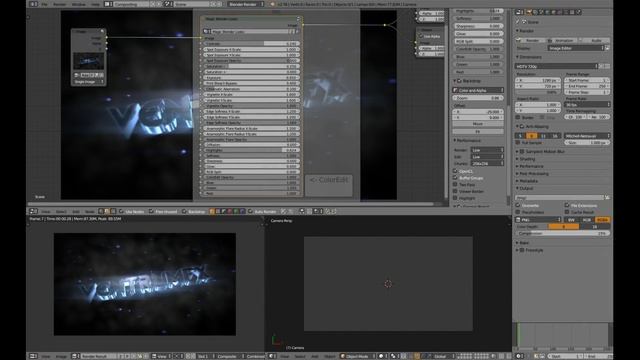Add render preset plus icon beside HDTV 720p
The height and width of the screenshot is (360, 640).
point(601,66)
